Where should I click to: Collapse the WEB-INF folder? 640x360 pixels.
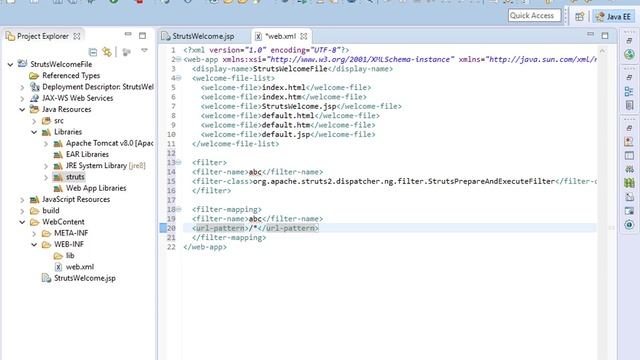click(x=34, y=244)
